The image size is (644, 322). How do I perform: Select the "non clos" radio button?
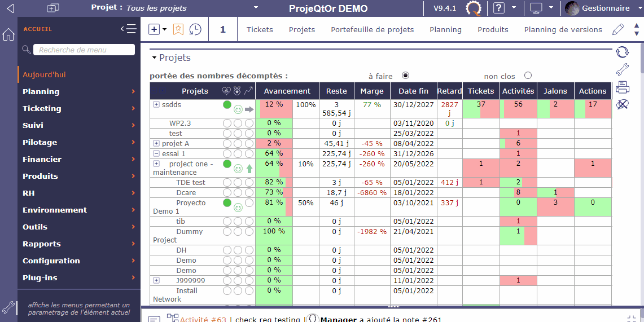[x=528, y=76]
